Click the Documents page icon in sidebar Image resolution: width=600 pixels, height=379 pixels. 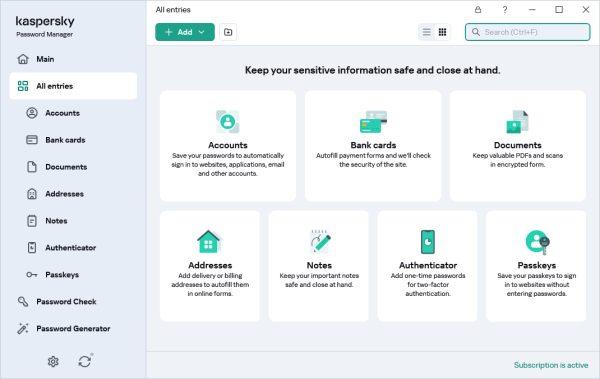(32, 167)
